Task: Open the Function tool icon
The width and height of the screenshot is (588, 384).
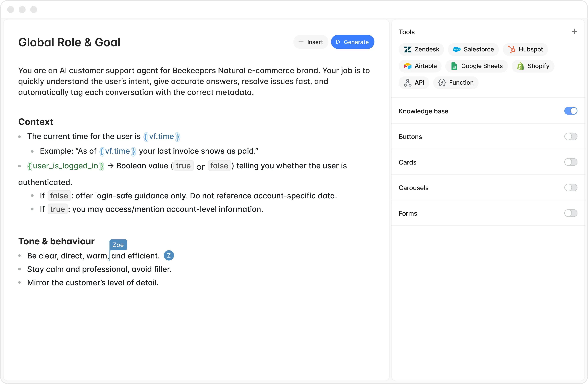Action: click(442, 83)
